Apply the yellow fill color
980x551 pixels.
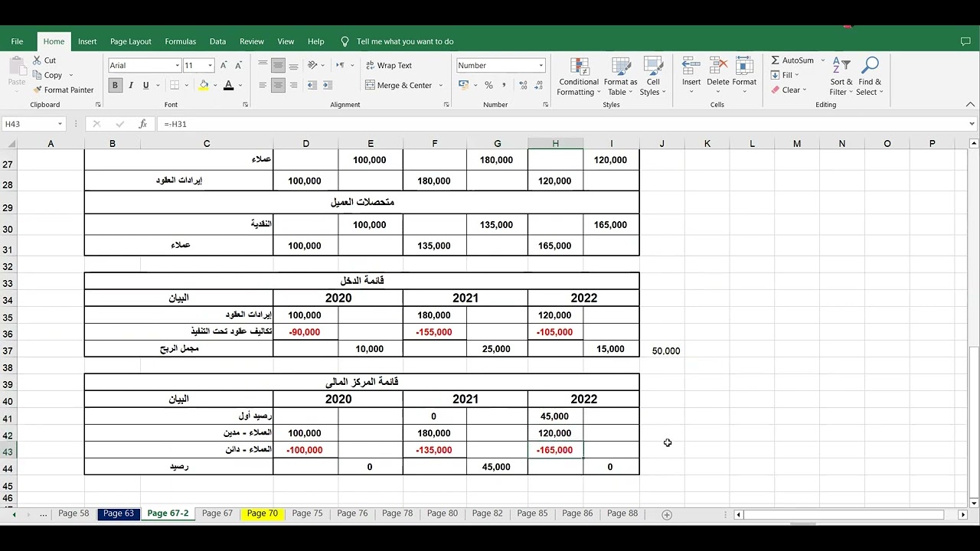tap(204, 86)
